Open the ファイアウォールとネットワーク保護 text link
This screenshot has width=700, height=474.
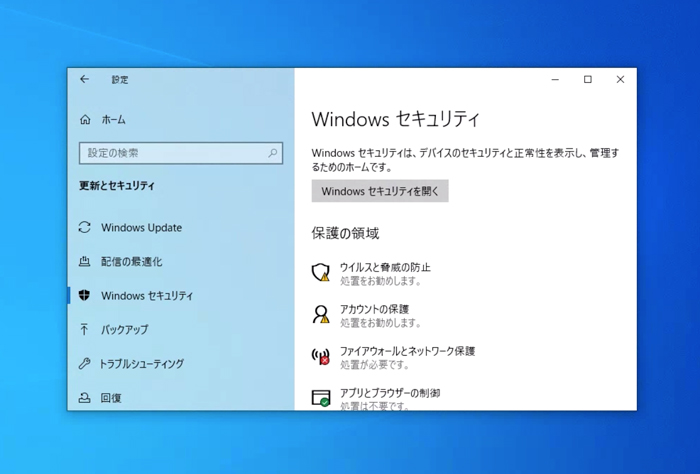point(407,352)
